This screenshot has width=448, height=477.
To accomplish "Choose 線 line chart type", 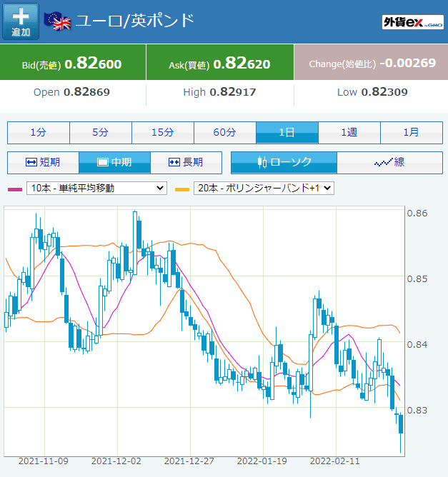I will coord(390,162).
